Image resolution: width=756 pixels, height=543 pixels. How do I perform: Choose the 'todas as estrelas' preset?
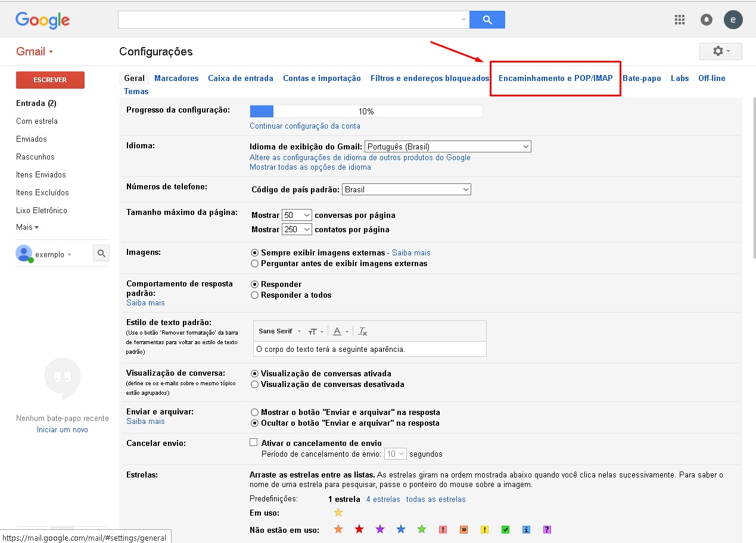[436, 499]
